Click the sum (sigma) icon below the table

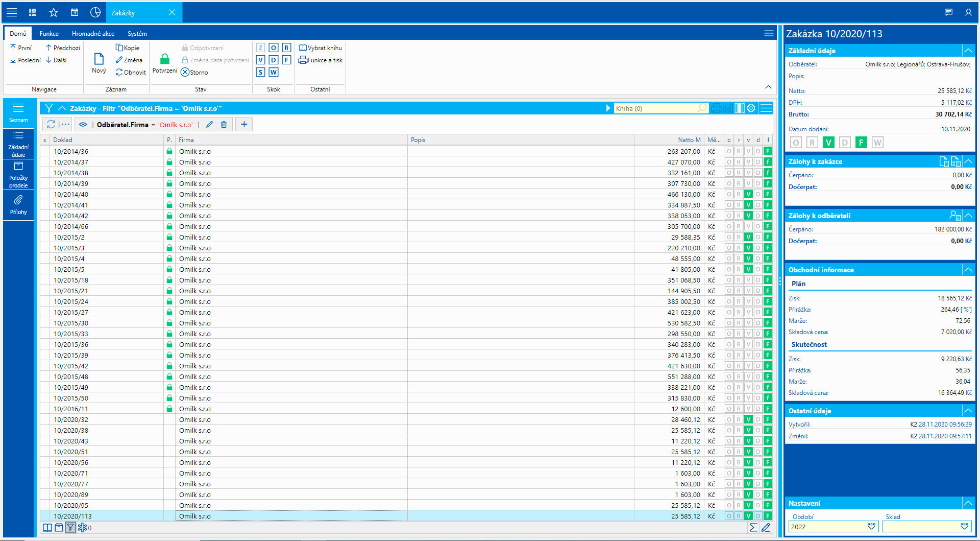(753, 528)
